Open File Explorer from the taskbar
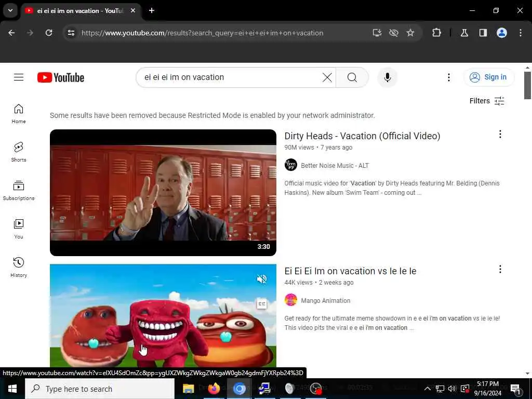 pos(188,389)
